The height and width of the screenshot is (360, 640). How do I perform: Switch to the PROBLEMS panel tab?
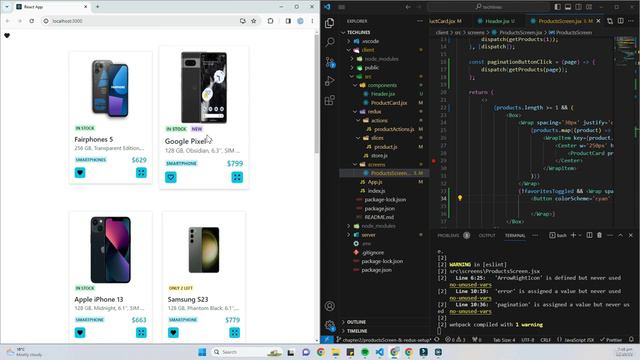point(448,236)
